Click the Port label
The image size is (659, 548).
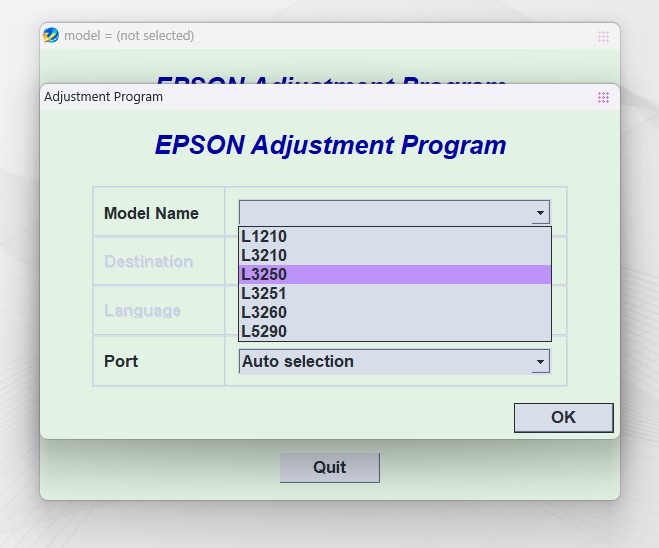click(x=121, y=361)
